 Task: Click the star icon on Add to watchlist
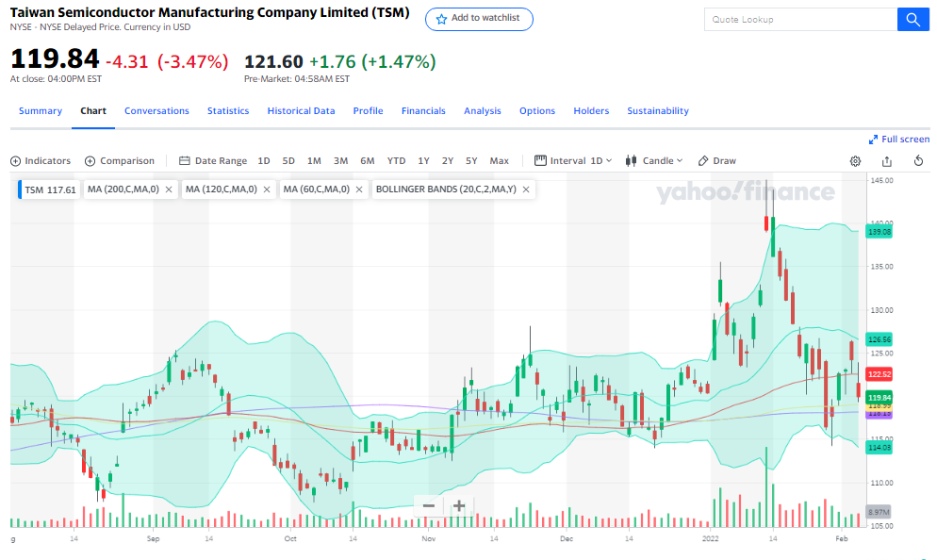click(x=441, y=19)
